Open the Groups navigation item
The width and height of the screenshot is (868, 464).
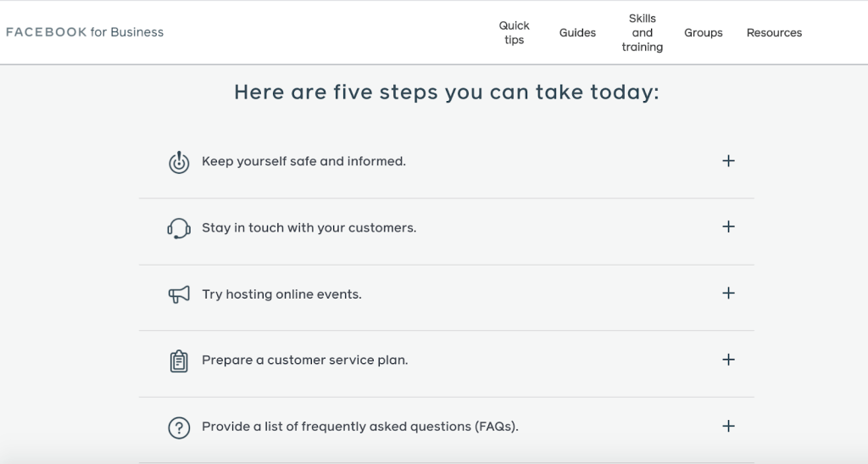704,33
